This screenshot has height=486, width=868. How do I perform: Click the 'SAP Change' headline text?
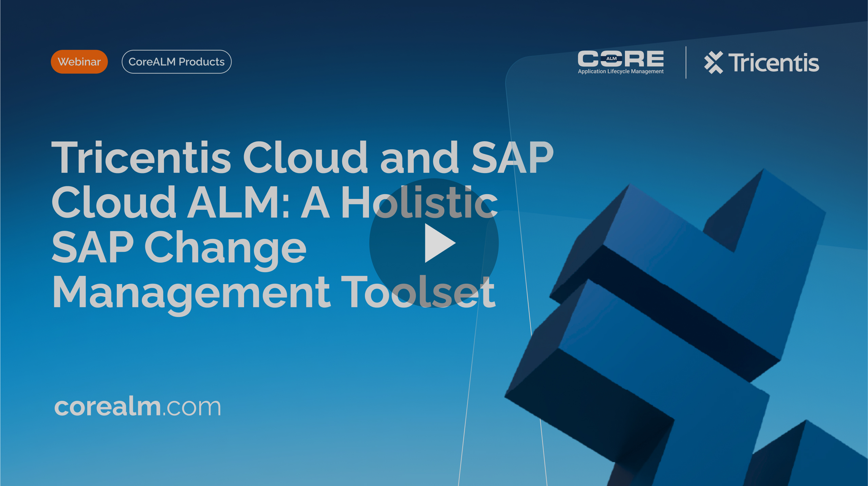coord(179,247)
